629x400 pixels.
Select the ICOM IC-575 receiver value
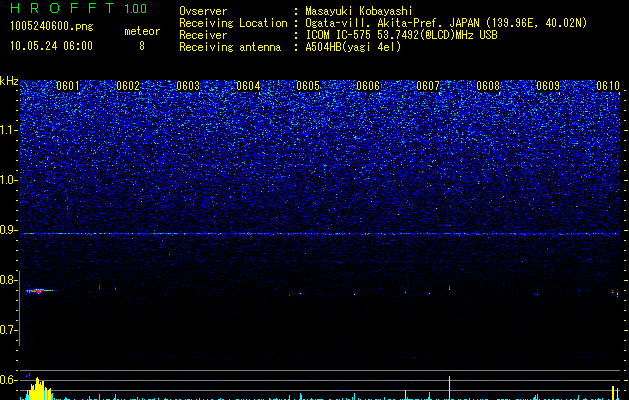coord(401,35)
